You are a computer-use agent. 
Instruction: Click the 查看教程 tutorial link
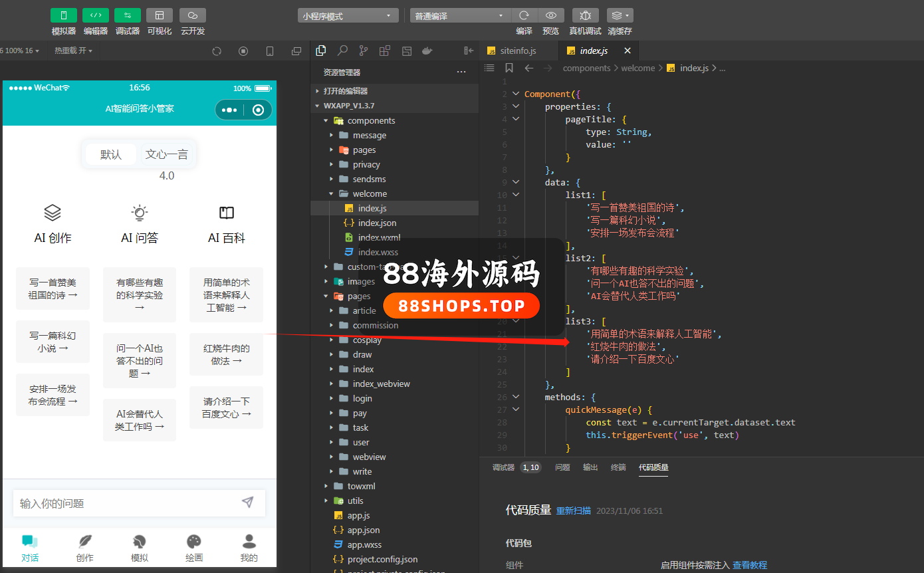[750, 565]
